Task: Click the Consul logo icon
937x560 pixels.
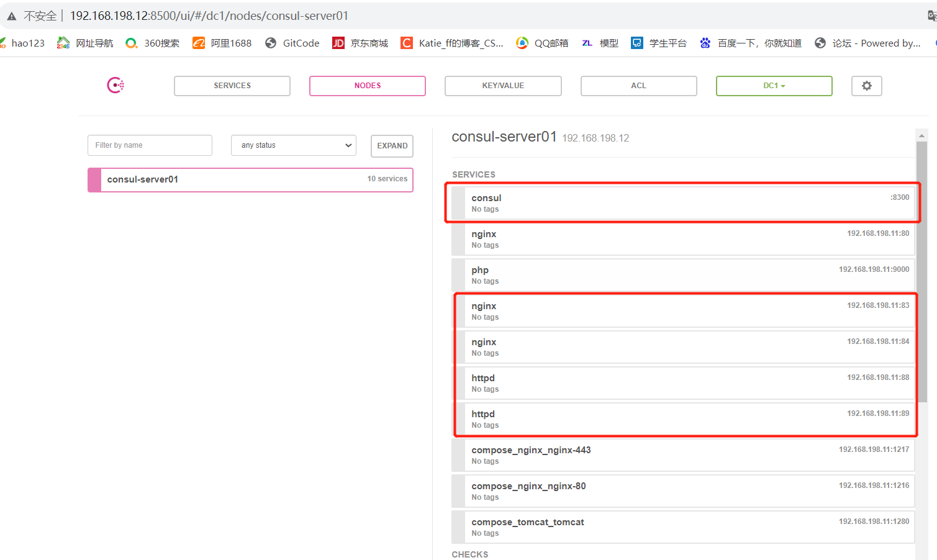Action: pyautogui.click(x=115, y=85)
